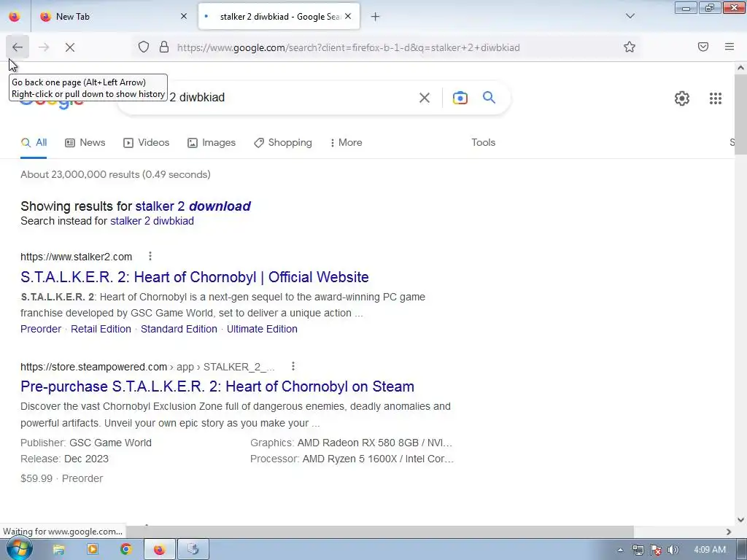This screenshot has height=560, width=747.
Task: Clear the Google search box
Action: (424, 98)
